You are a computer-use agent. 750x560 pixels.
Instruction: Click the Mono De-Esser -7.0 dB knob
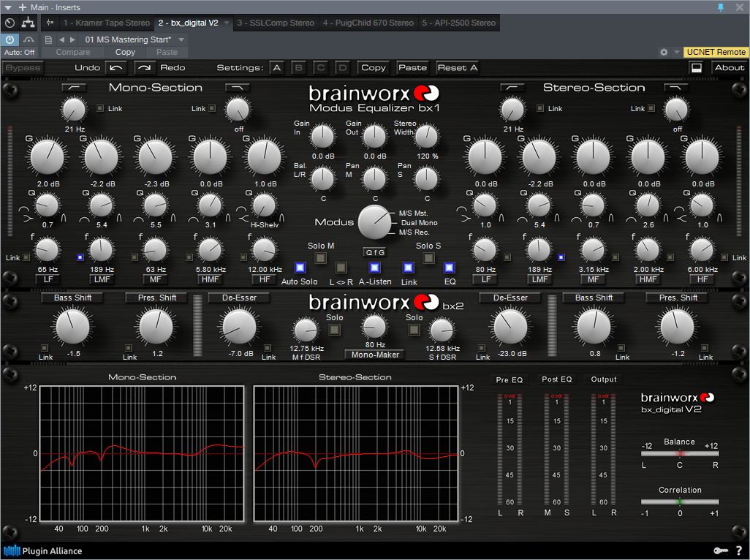coord(239,327)
